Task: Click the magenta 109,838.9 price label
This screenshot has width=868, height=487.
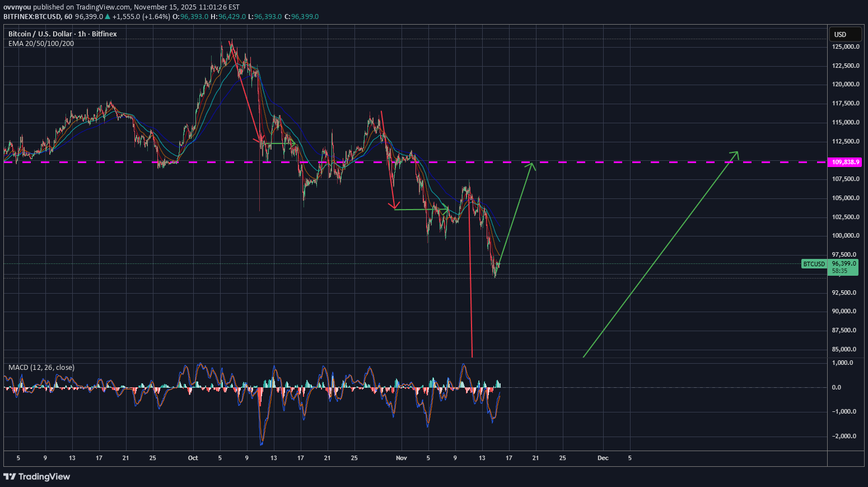Action: point(845,162)
